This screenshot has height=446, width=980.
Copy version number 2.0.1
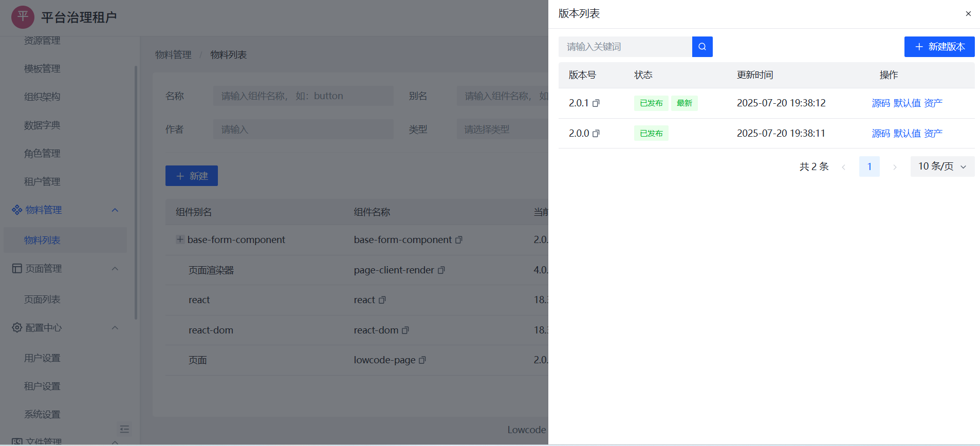tap(596, 103)
